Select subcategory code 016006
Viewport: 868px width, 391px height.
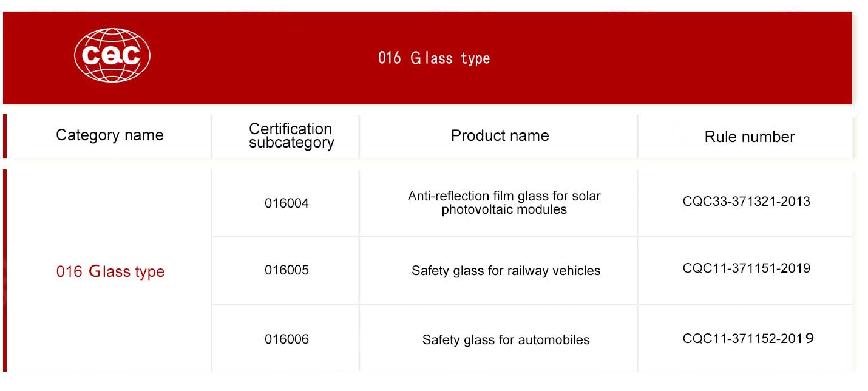(287, 339)
